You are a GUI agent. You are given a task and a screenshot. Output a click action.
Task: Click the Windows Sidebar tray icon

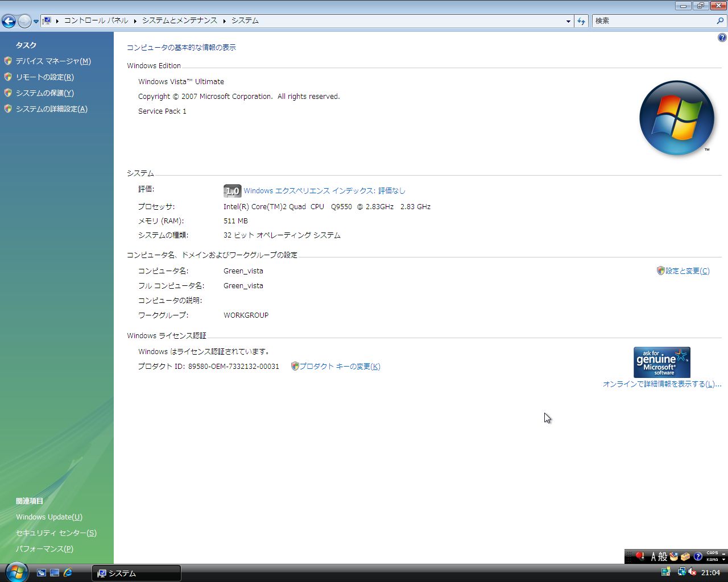tap(665, 572)
